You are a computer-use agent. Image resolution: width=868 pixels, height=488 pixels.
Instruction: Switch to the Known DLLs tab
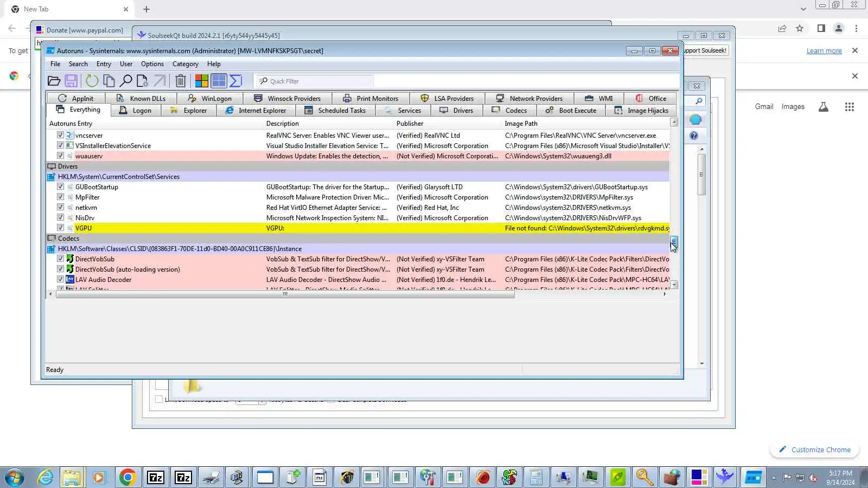(141, 98)
